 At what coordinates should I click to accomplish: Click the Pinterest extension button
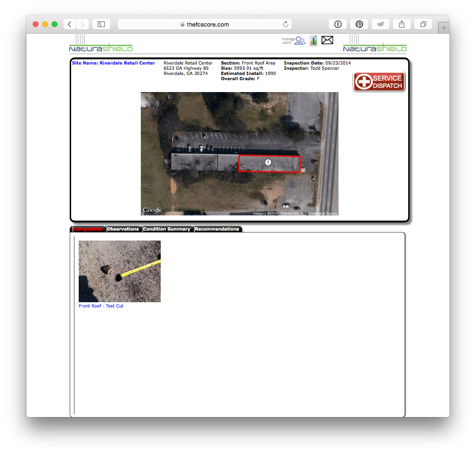point(359,24)
